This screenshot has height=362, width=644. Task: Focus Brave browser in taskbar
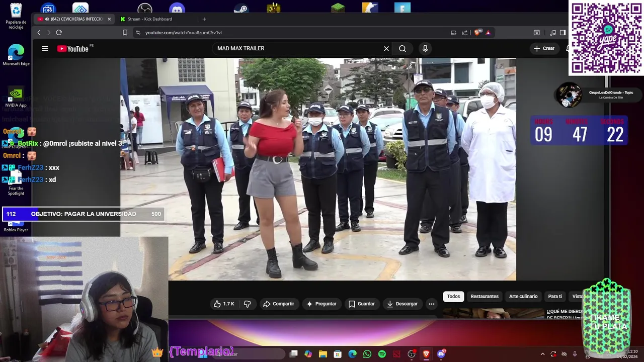click(x=426, y=354)
